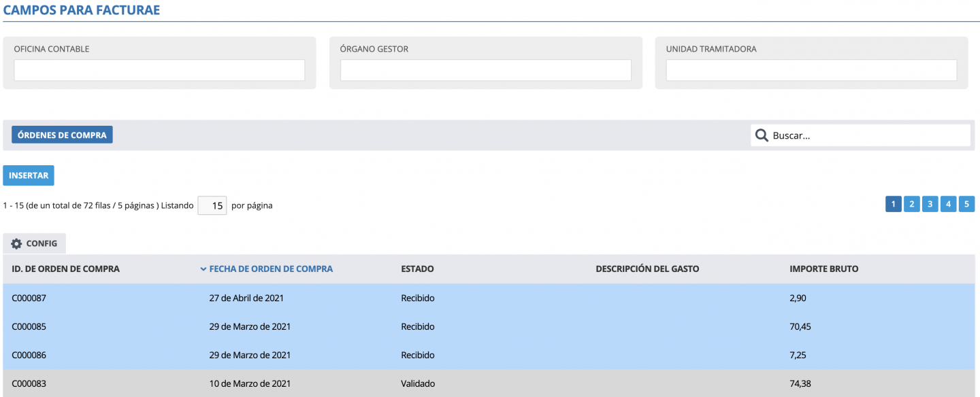Open last page 5
This screenshot has height=397, width=980.
pos(966,204)
